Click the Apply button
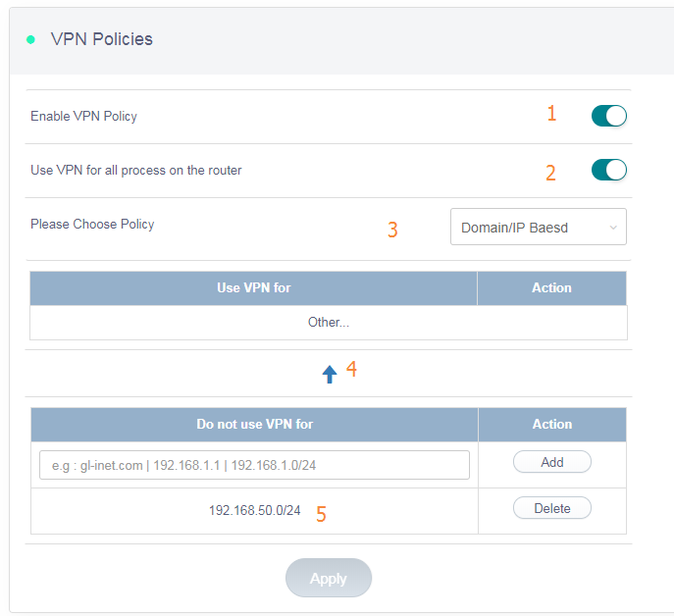 pyautogui.click(x=329, y=578)
